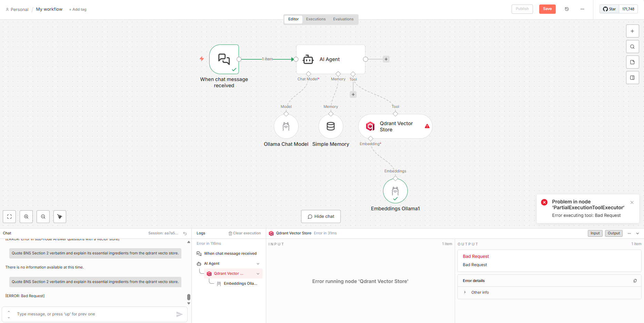Click the red Bad Request heading

tap(476, 256)
